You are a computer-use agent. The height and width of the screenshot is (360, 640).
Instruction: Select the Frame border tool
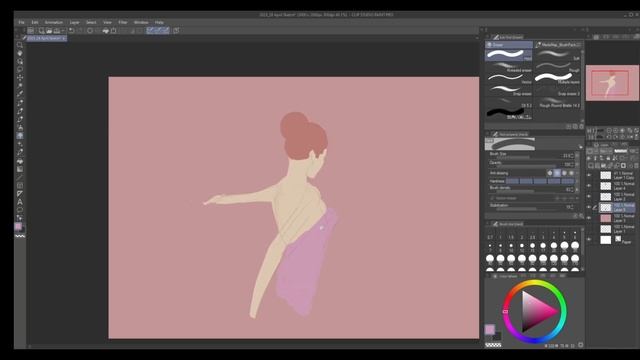click(x=20, y=185)
